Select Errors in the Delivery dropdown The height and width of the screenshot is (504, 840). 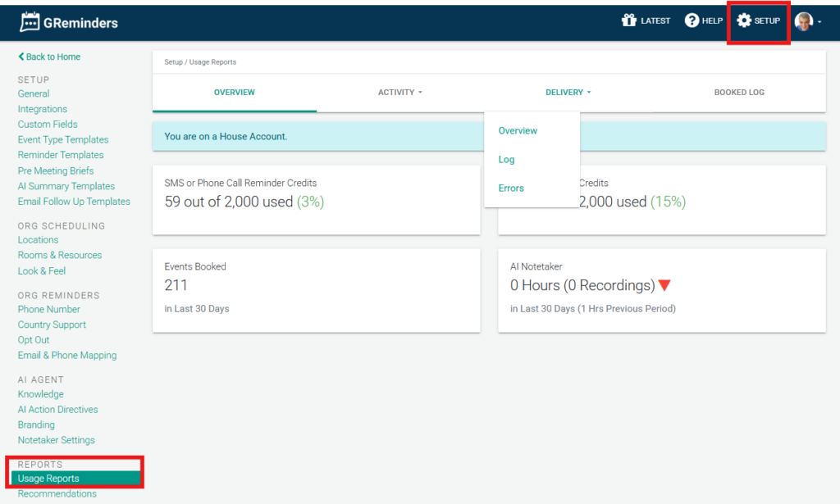click(511, 188)
